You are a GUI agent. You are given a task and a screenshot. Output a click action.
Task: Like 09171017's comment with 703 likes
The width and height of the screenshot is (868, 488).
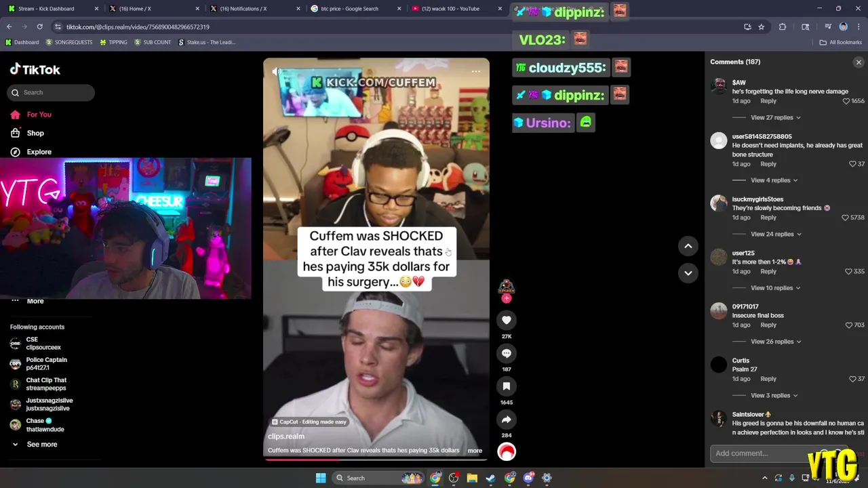click(848, 325)
